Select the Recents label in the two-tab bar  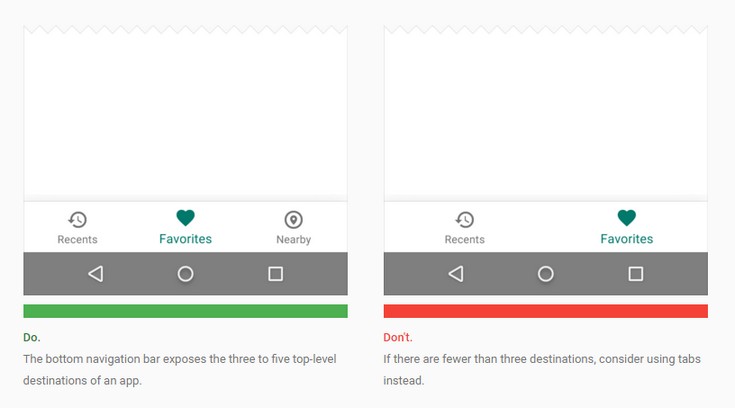[x=464, y=240]
